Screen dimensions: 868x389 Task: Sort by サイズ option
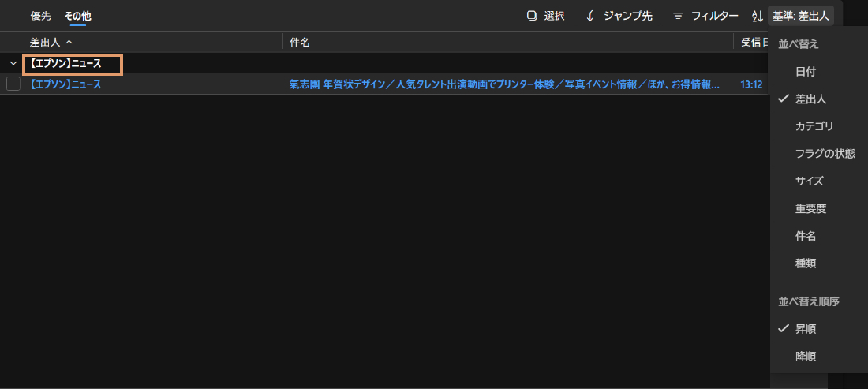click(809, 181)
